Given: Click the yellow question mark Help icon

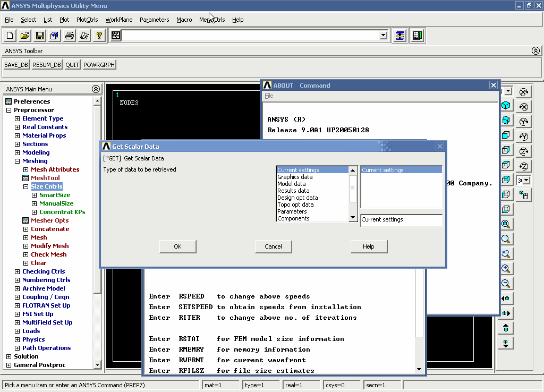Looking at the screenshot, I should pos(99,36).
